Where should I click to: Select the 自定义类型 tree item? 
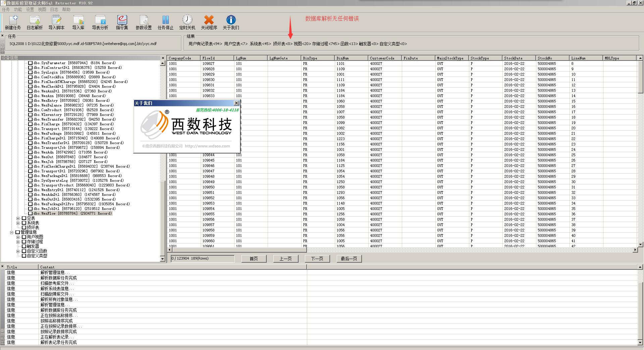tap(37, 256)
